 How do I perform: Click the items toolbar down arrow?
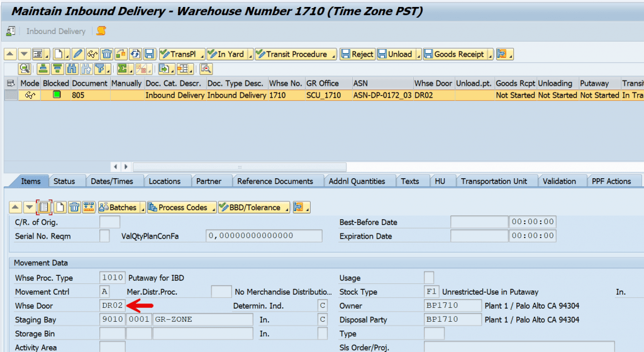[x=29, y=207]
